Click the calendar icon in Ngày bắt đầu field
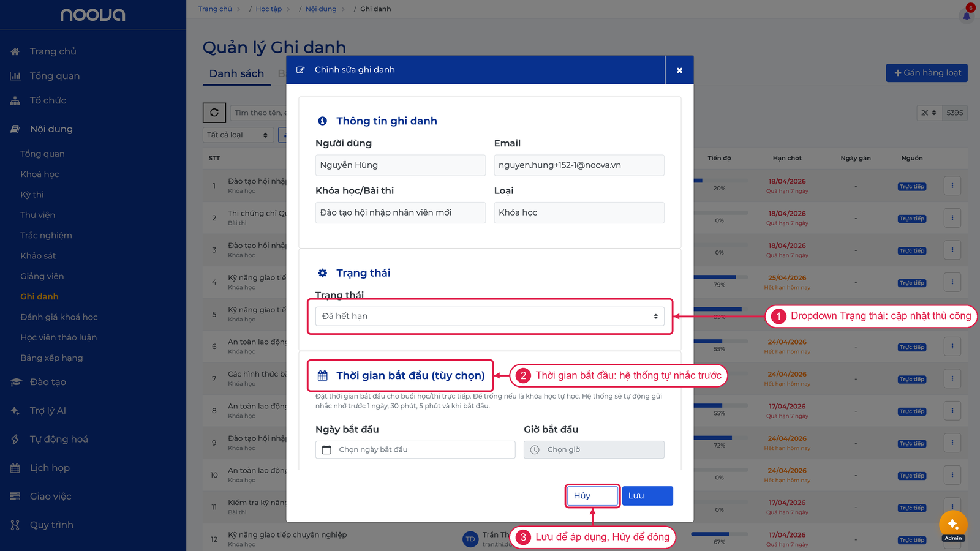980x551 pixels. 326,449
